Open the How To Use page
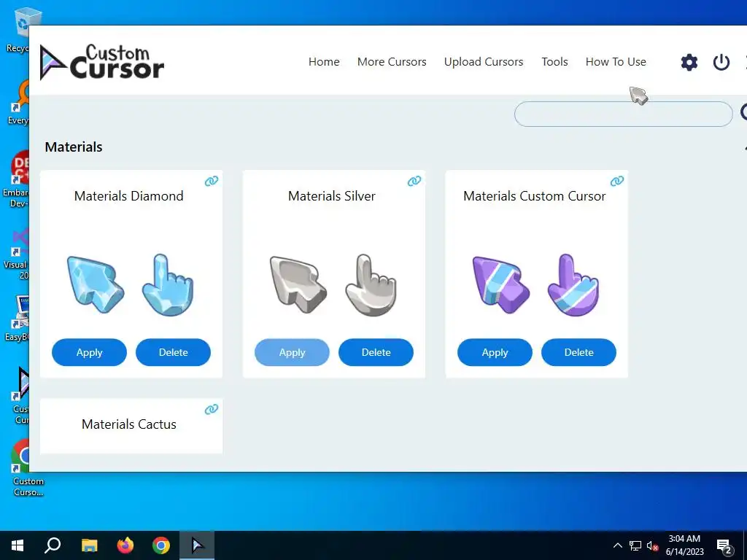Viewport: 747px width, 560px height. point(616,62)
